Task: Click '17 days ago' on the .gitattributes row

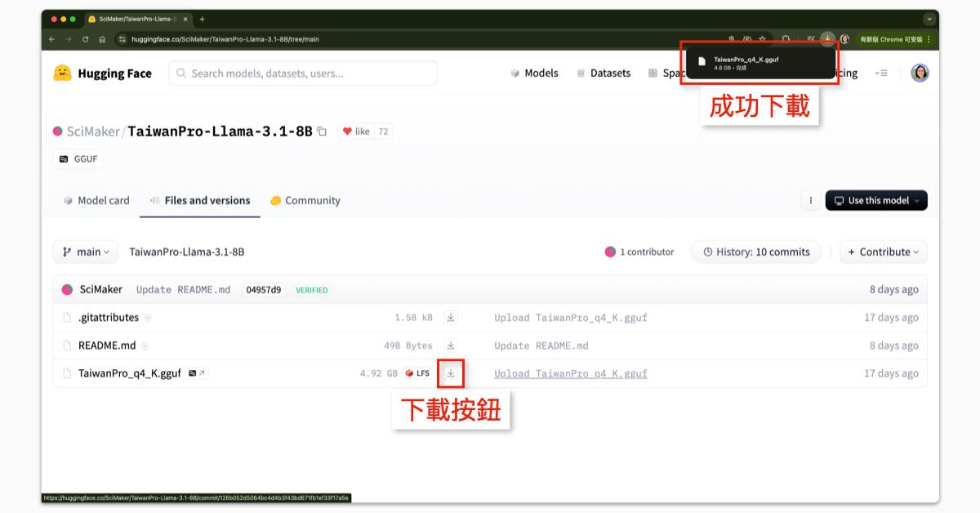Action: click(x=891, y=318)
